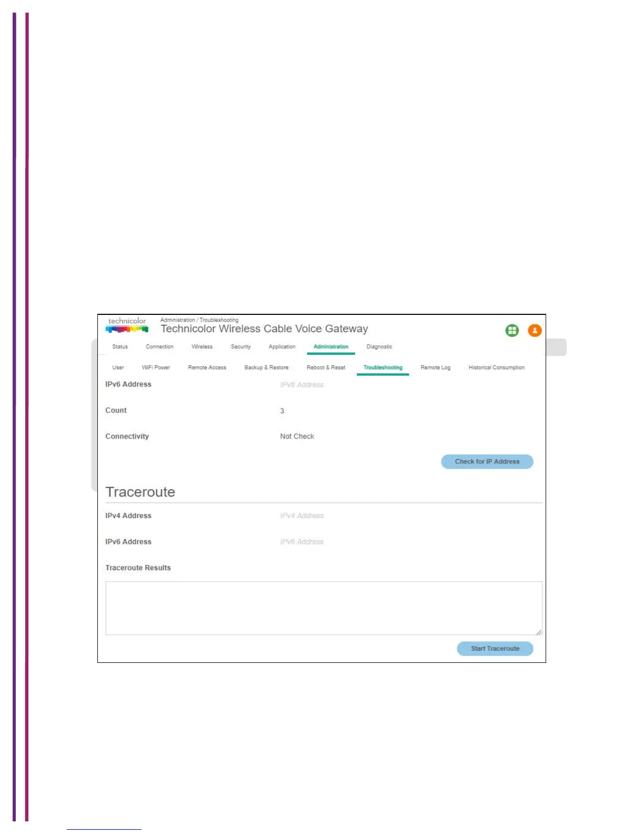Screen dimensions: 644x834
Task: Click the 'Technicolor Wireless Cable Voice Gateway' title
Action: coord(264,329)
